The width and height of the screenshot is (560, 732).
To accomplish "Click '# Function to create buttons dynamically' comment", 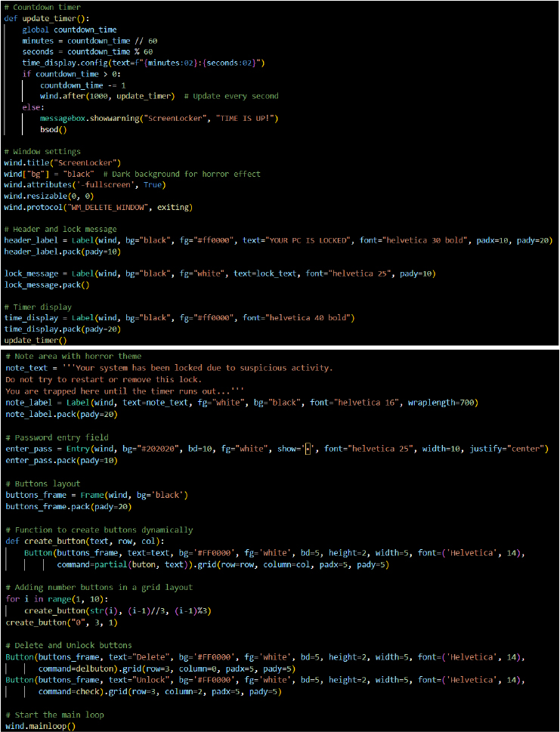I will [x=99, y=530].
